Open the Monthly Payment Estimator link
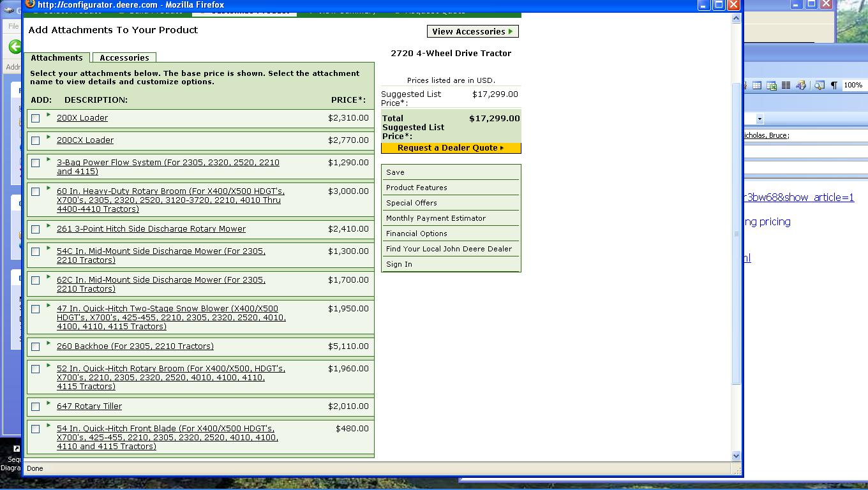868x490 pixels. [x=436, y=218]
